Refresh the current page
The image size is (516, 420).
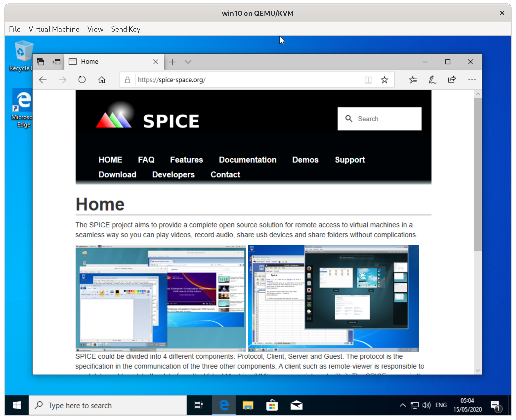coord(82,80)
